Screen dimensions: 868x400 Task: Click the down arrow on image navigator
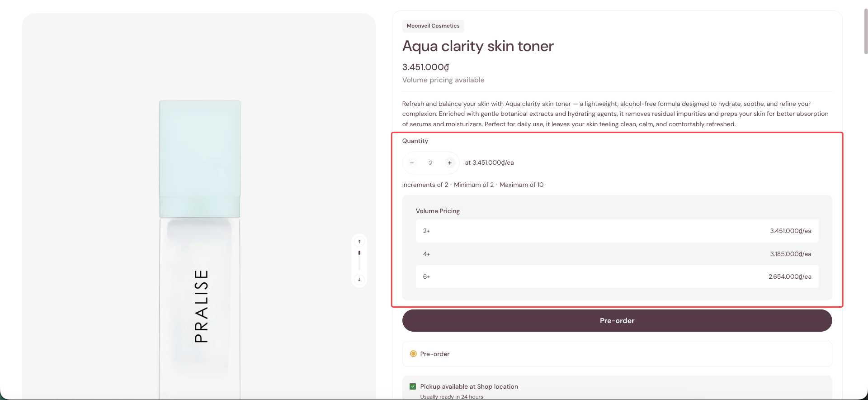click(359, 279)
